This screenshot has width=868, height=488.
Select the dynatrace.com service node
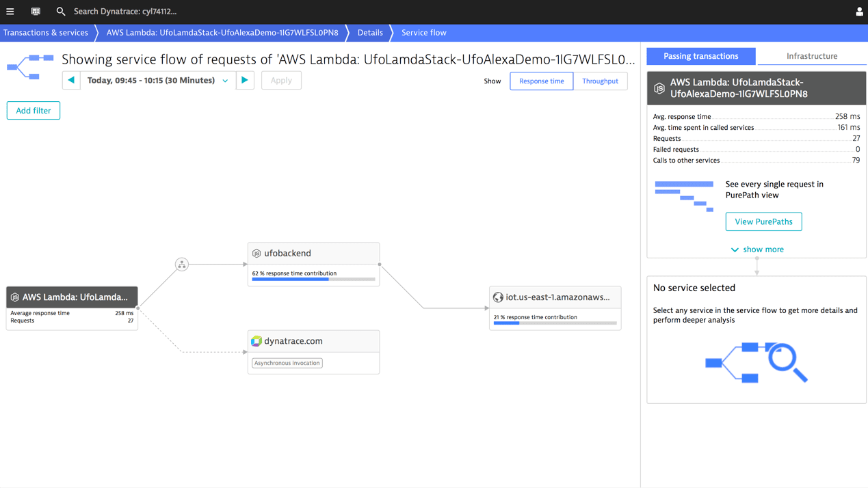313,352
